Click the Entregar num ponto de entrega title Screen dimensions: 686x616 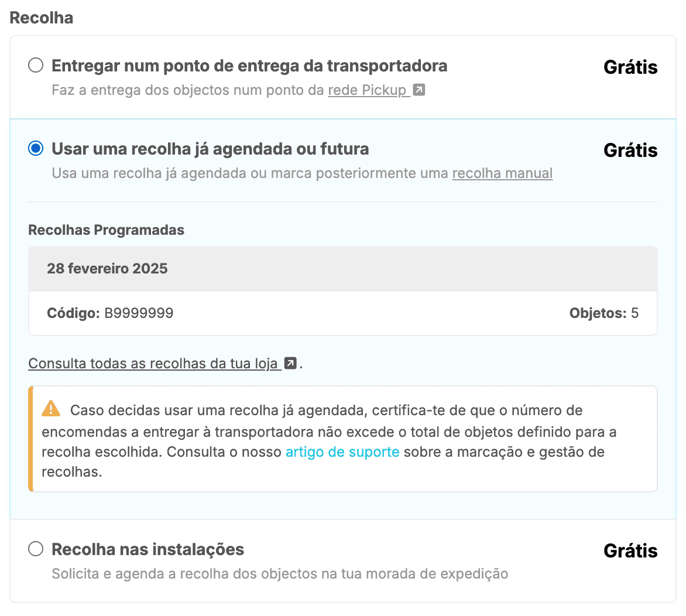[249, 66]
